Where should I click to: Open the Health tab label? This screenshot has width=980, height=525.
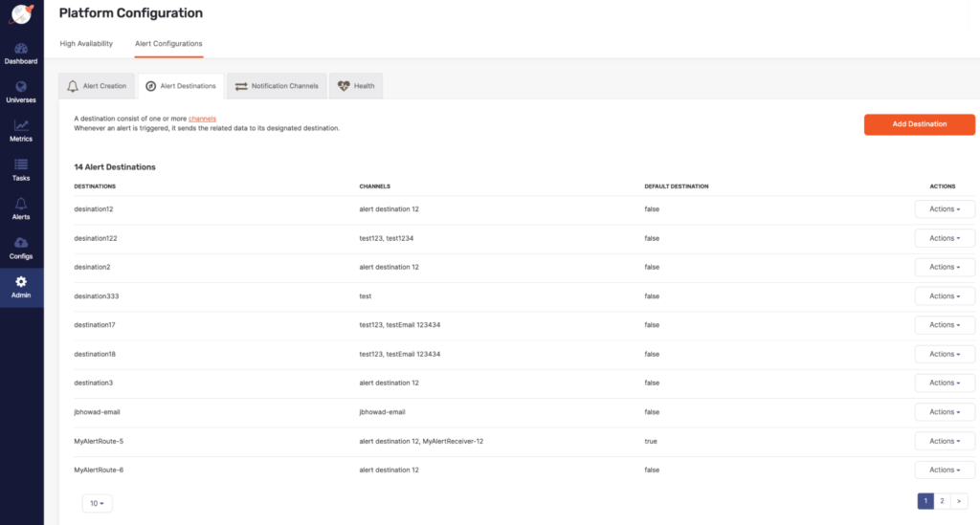pos(364,86)
